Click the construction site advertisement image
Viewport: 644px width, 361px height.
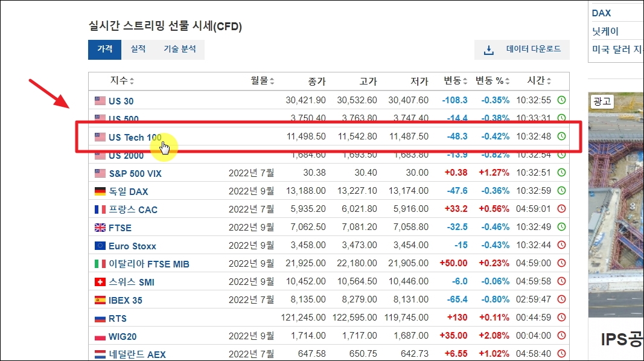tap(616, 205)
